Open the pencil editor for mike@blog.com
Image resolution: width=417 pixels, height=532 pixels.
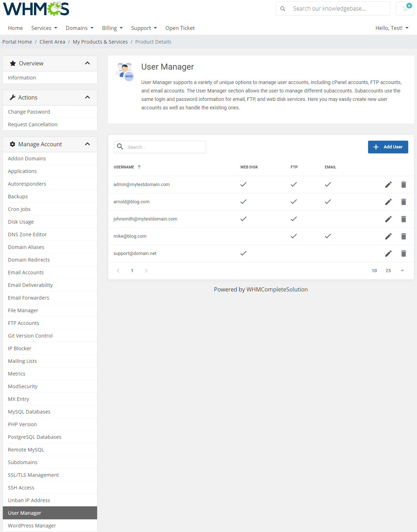tap(388, 236)
